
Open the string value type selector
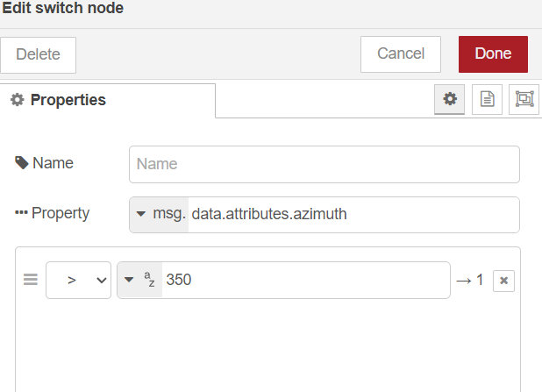point(139,280)
